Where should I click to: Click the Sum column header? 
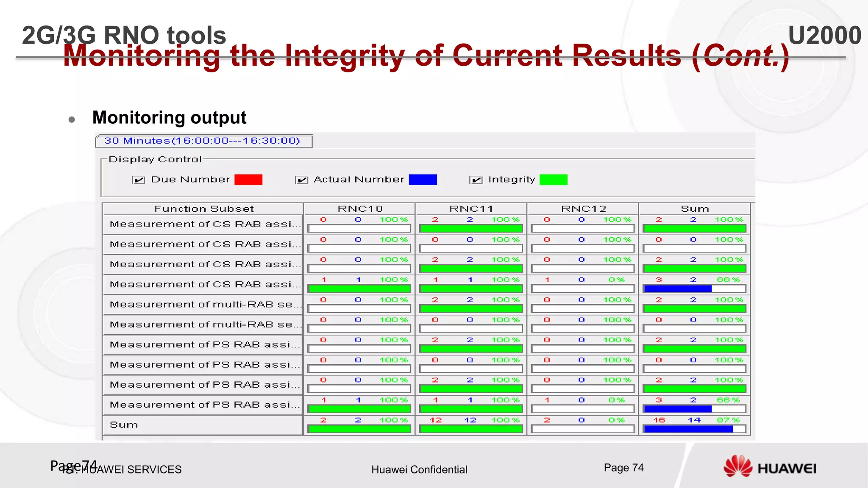point(695,208)
